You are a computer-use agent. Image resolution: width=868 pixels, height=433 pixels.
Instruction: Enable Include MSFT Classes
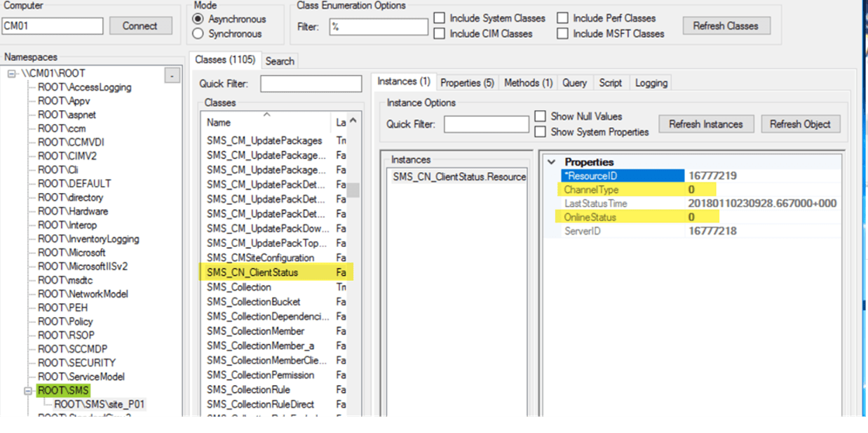pyautogui.click(x=562, y=34)
